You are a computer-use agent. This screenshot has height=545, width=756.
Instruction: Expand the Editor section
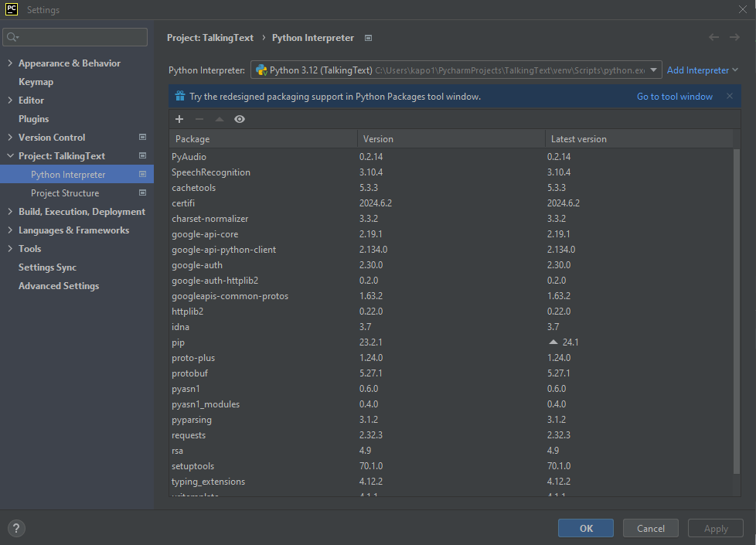[10, 100]
